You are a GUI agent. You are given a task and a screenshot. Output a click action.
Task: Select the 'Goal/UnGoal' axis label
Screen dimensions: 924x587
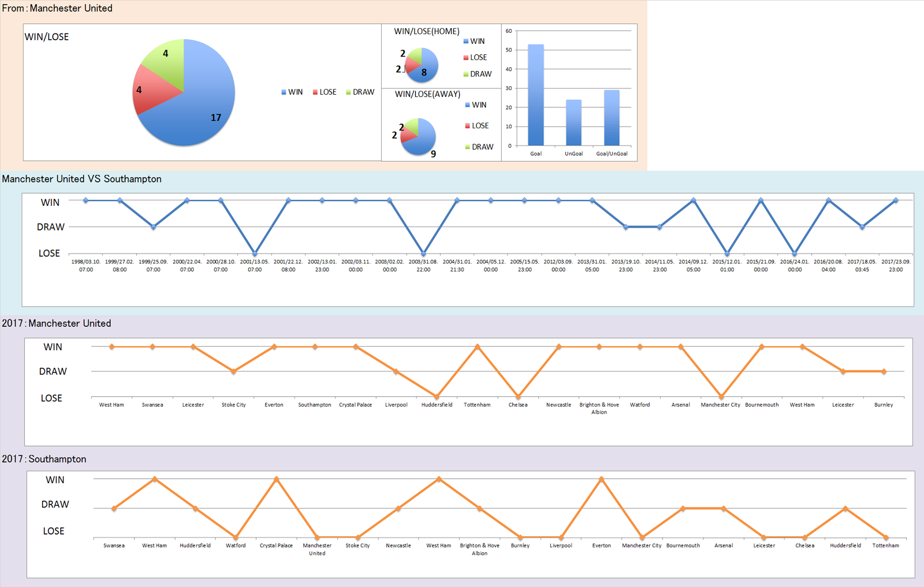point(612,154)
